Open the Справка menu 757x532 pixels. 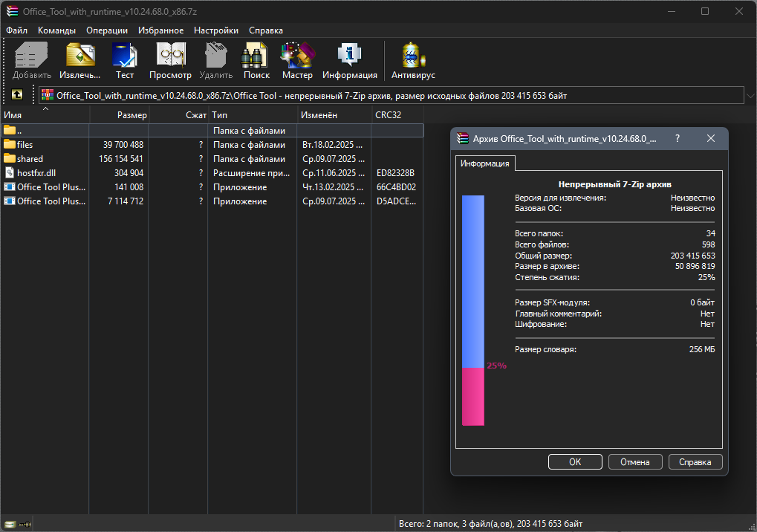[x=265, y=30]
